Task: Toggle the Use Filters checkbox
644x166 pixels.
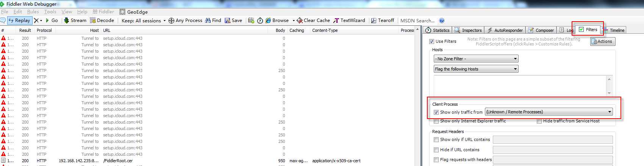Action: (x=431, y=41)
